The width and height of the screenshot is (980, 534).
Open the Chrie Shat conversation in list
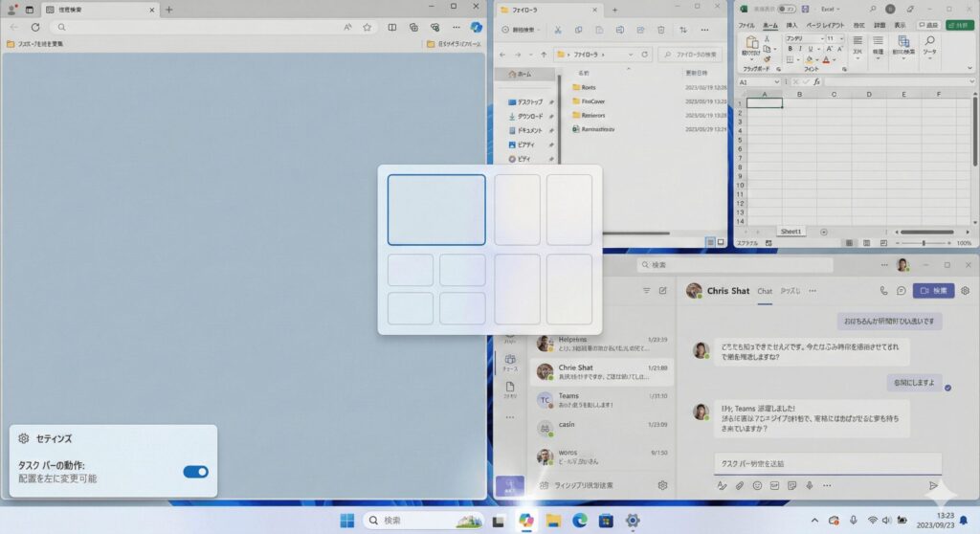coord(601,371)
